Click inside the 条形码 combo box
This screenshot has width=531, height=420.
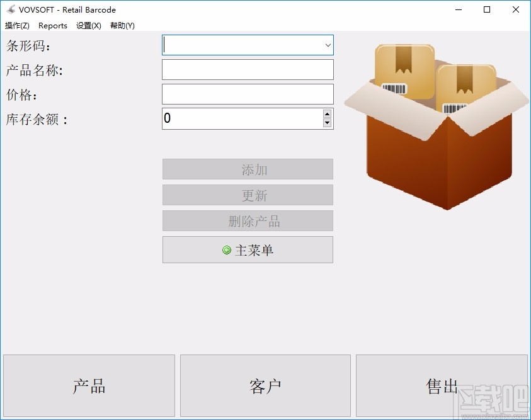click(x=239, y=45)
